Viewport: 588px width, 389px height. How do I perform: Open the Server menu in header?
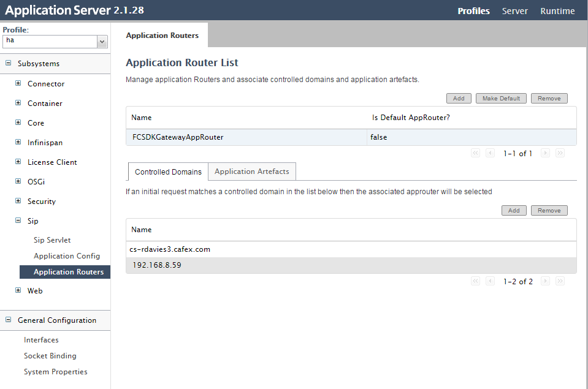tap(514, 11)
